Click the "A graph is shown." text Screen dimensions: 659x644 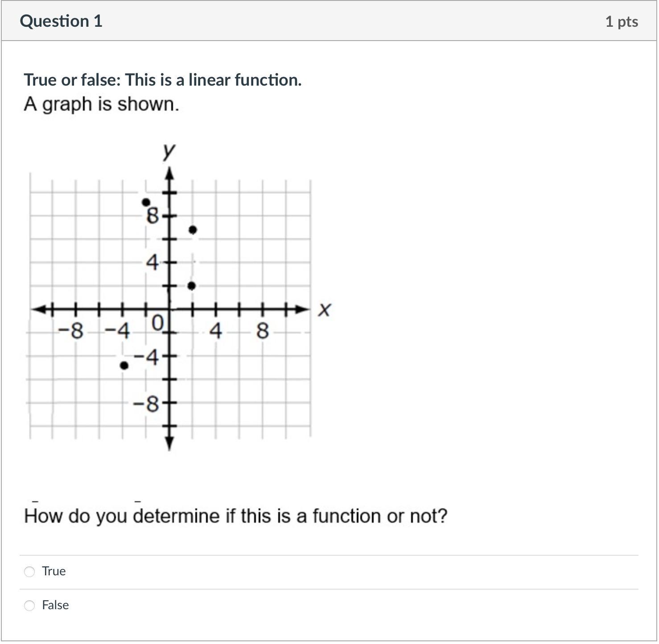coord(101,104)
